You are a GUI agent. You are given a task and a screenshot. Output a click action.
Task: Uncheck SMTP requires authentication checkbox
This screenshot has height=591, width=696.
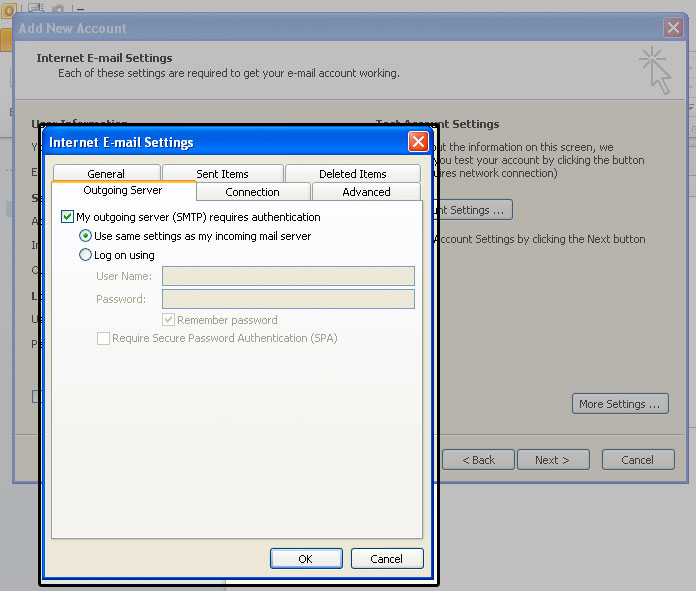[x=68, y=217]
